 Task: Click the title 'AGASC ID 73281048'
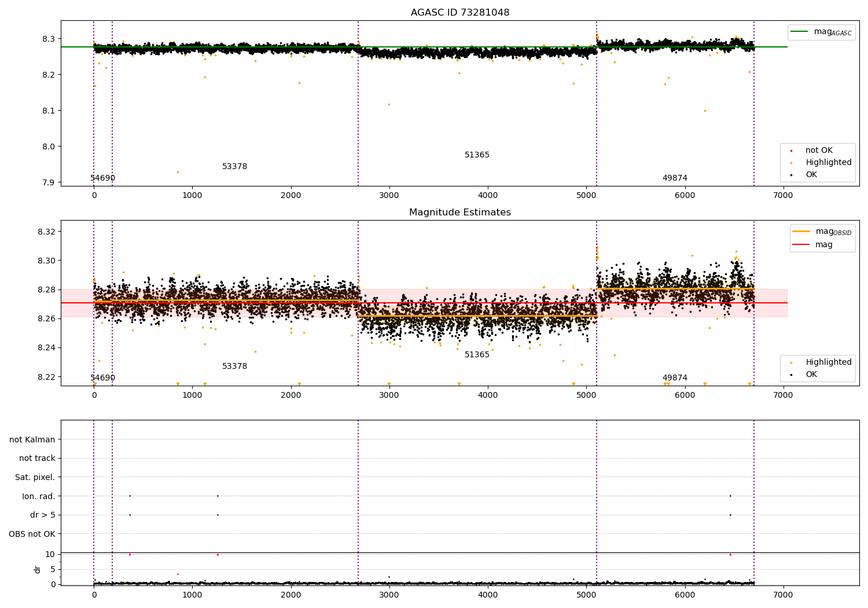[460, 13]
